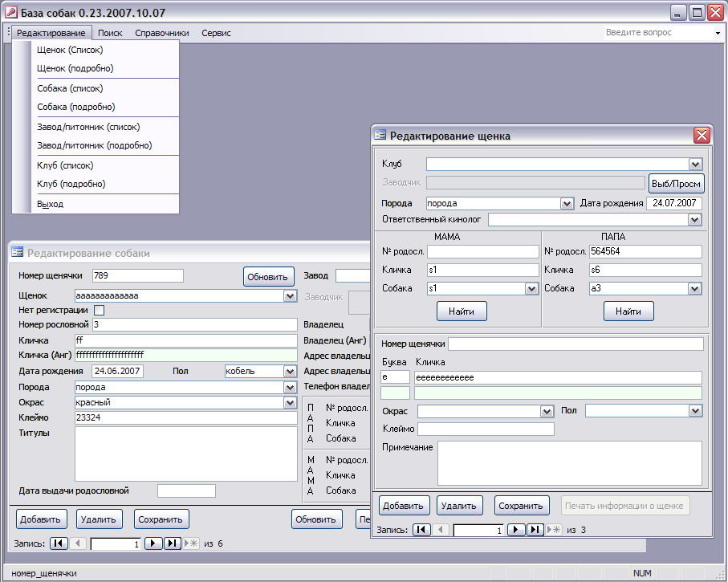Open Пол dropdown showing кобель
Viewport: 728px width, 582px height.
pos(291,371)
